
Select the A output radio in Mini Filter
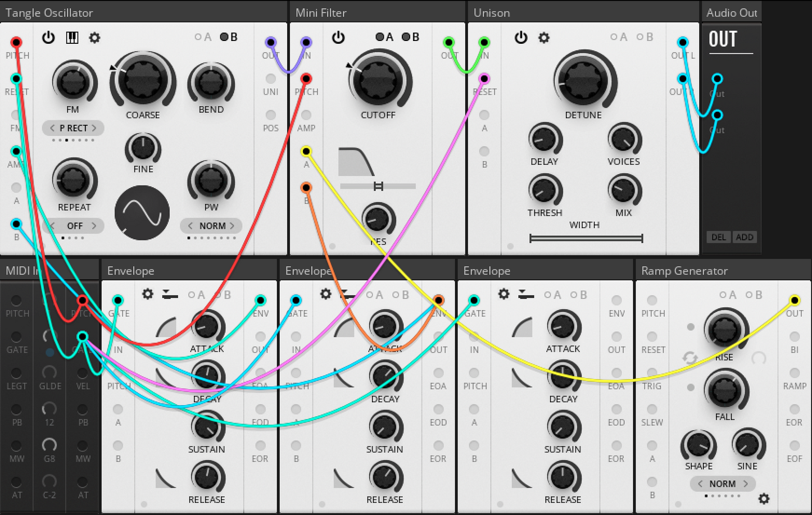[379, 37]
